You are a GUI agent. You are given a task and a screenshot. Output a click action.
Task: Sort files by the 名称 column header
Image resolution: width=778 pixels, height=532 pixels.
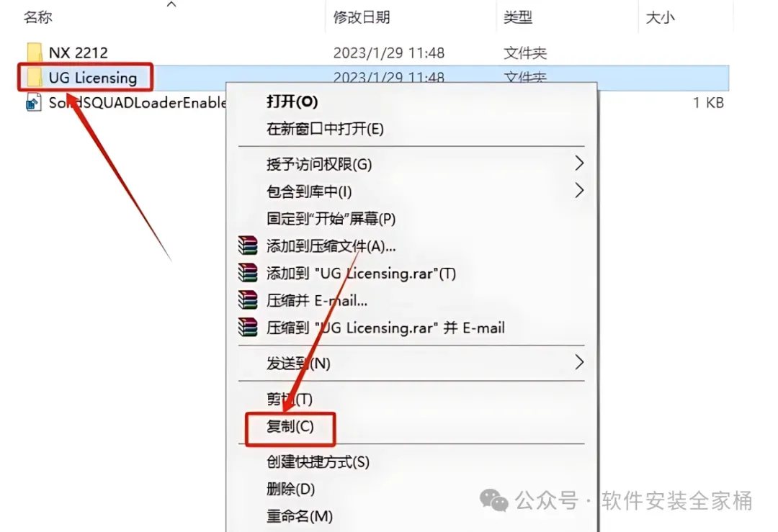[37, 17]
